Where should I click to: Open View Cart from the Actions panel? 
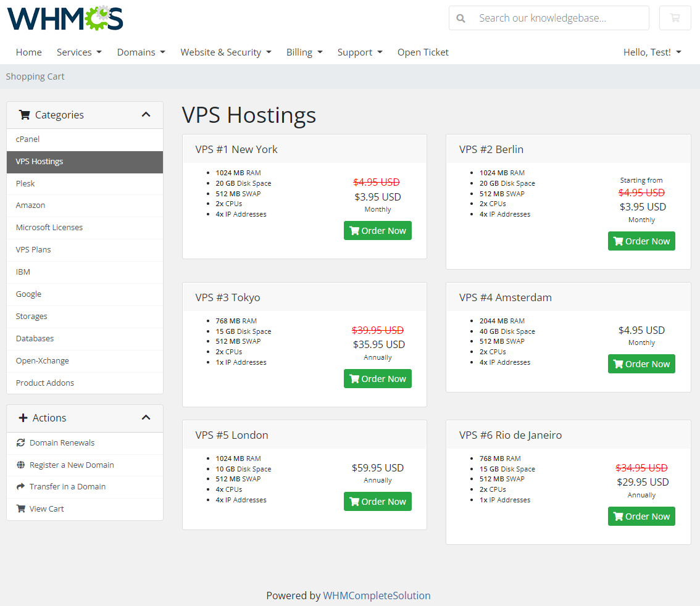(x=46, y=508)
